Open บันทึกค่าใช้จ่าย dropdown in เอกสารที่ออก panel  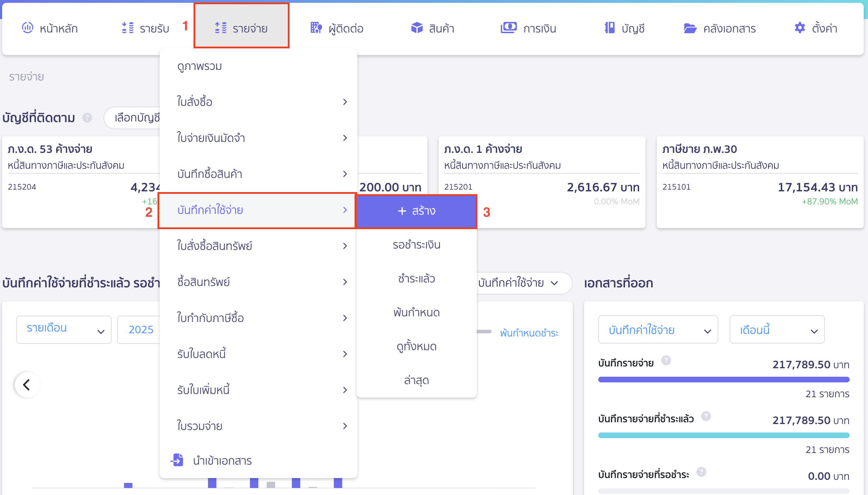click(658, 329)
